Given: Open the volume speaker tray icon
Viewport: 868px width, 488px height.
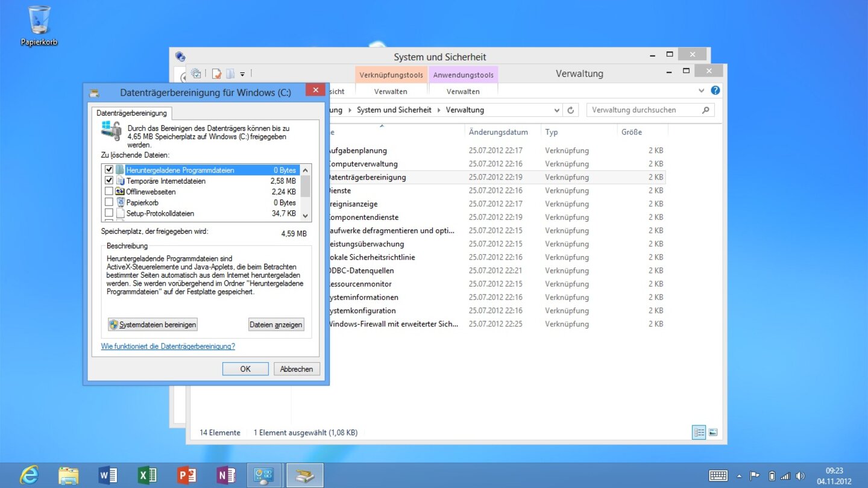Looking at the screenshot, I should [x=800, y=476].
